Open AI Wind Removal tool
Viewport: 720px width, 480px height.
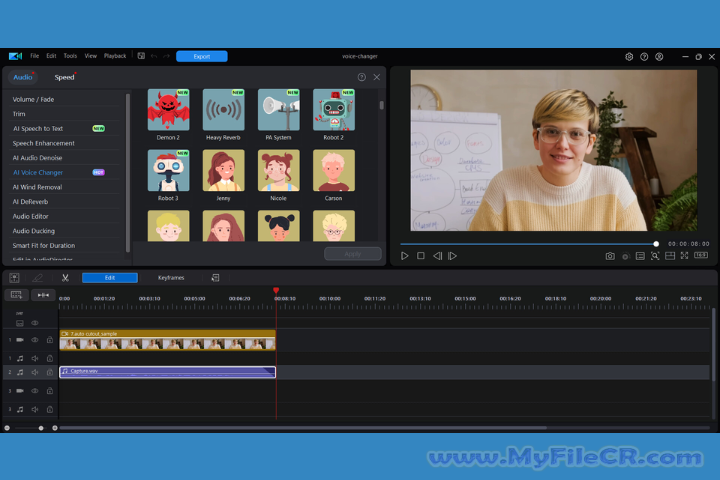[x=64, y=187]
